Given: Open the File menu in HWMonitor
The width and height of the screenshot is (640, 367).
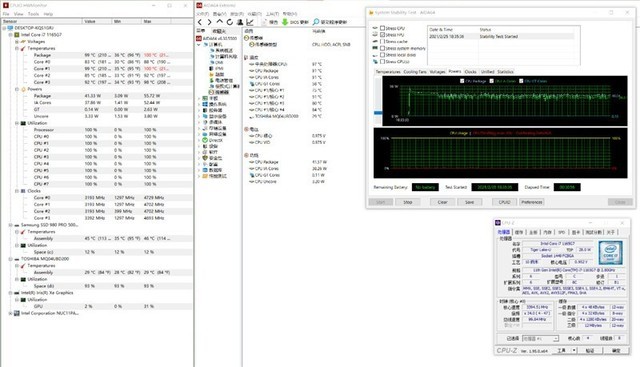Looking at the screenshot, I should (x=6, y=14).
